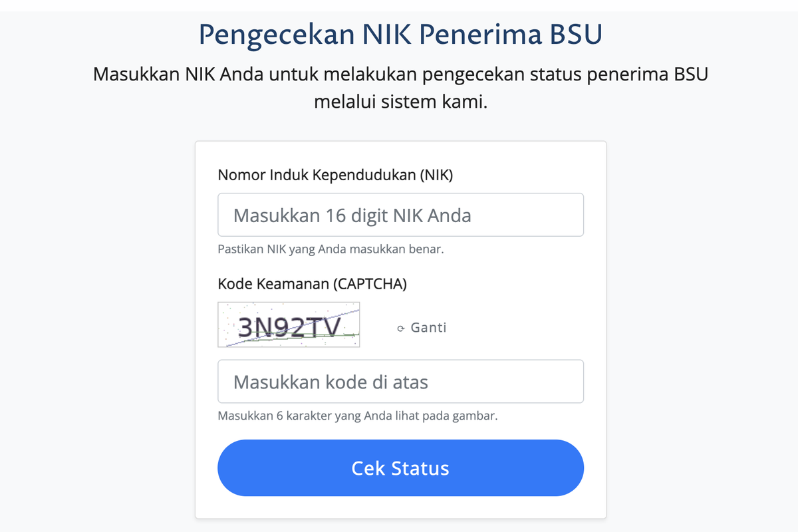Click the Kode Keamanan (CAPTCHA) label
This screenshot has height=532, width=798.
[312, 284]
